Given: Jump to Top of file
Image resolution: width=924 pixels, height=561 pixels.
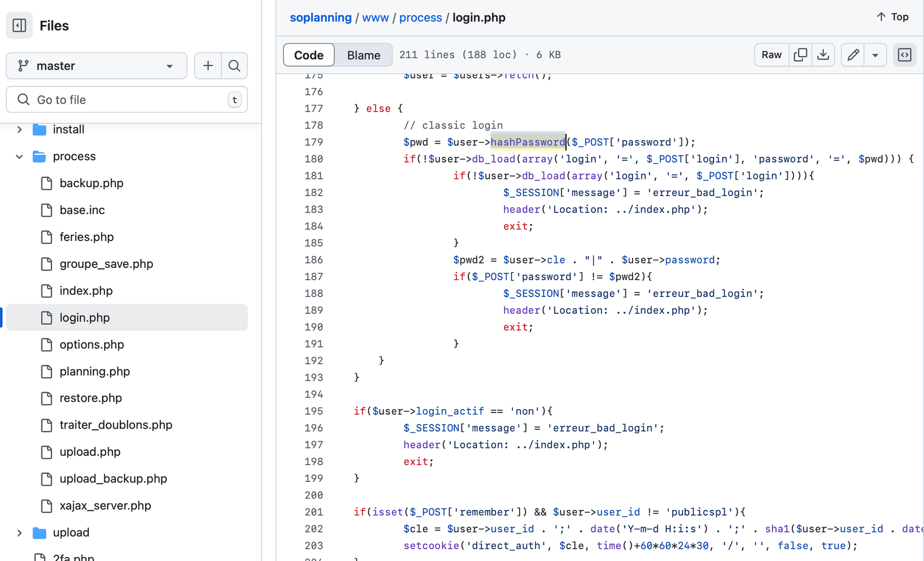Looking at the screenshot, I should coord(893,17).
